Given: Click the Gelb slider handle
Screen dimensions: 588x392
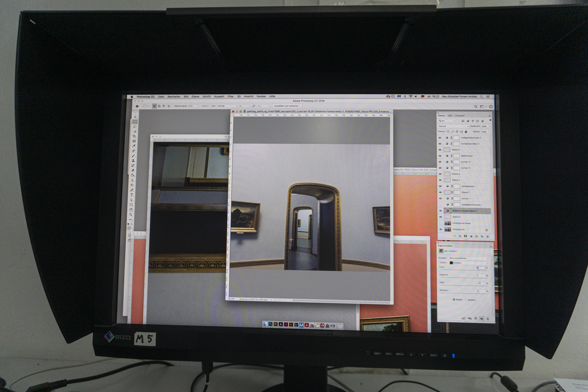Looking at the screenshot, I should [x=460, y=287].
